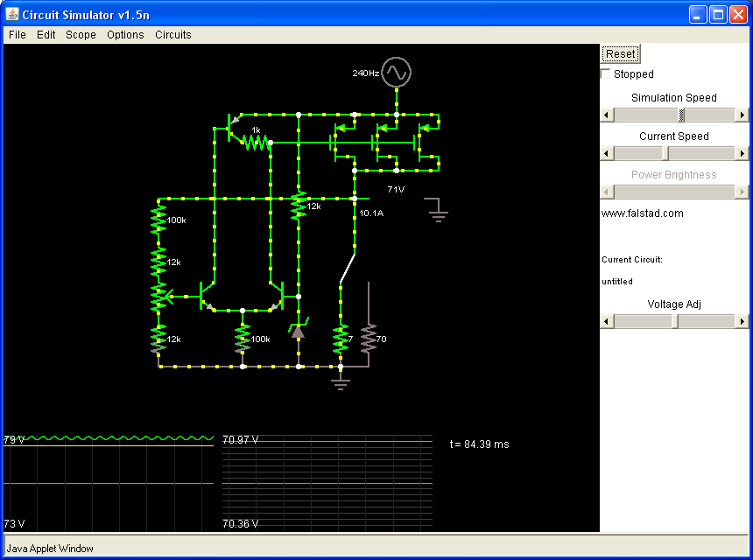Screen dimensions: 753x560
Task: Click the Simulation Speed slider thumb
Action: coord(681,115)
